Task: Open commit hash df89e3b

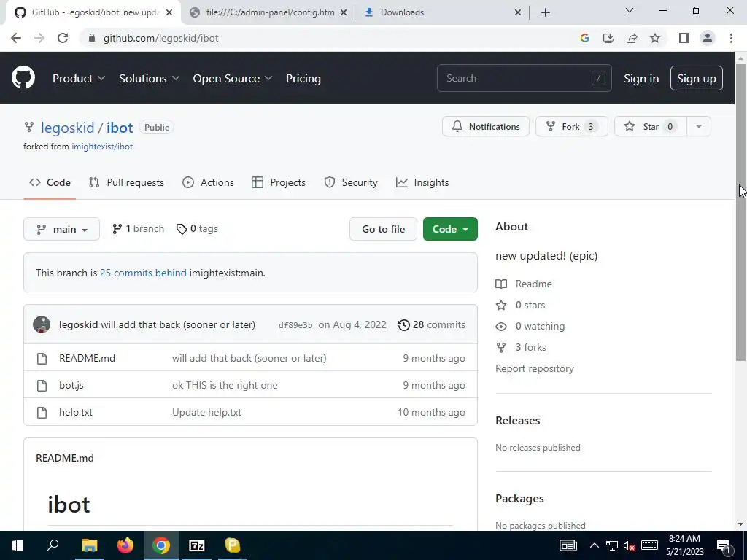Action: click(x=295, y=326)
